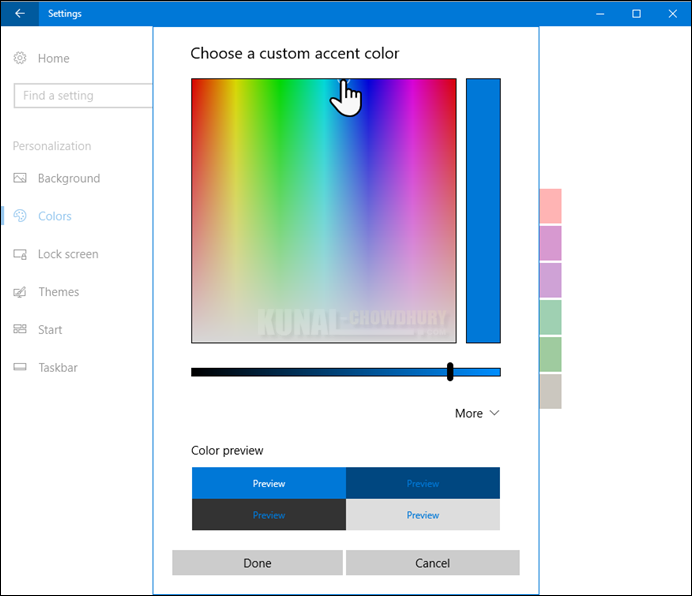Click the Taskbar icon in sidebar
Screen dimensions: 692x596
20,367
